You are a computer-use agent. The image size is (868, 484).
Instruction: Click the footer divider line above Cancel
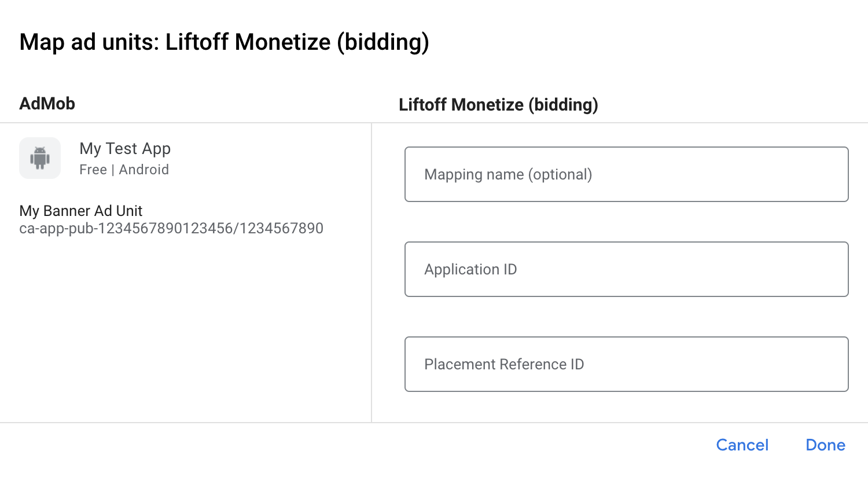pos(434,423)
